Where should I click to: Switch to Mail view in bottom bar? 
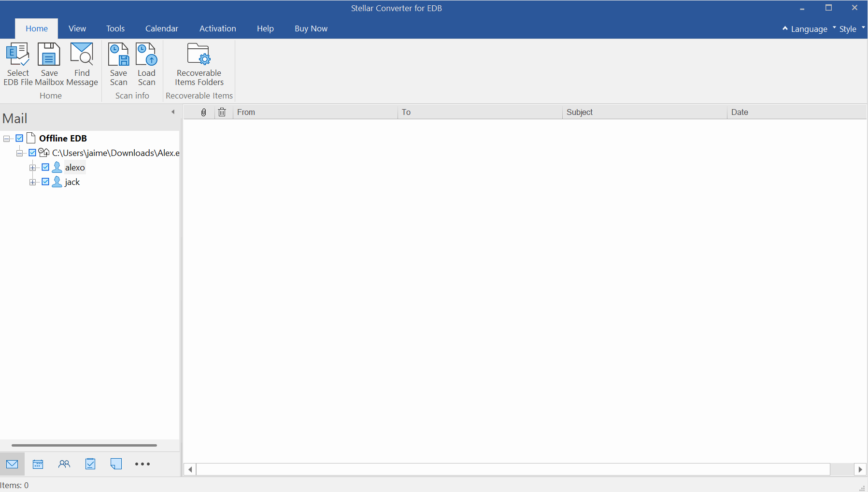point(12,464)
